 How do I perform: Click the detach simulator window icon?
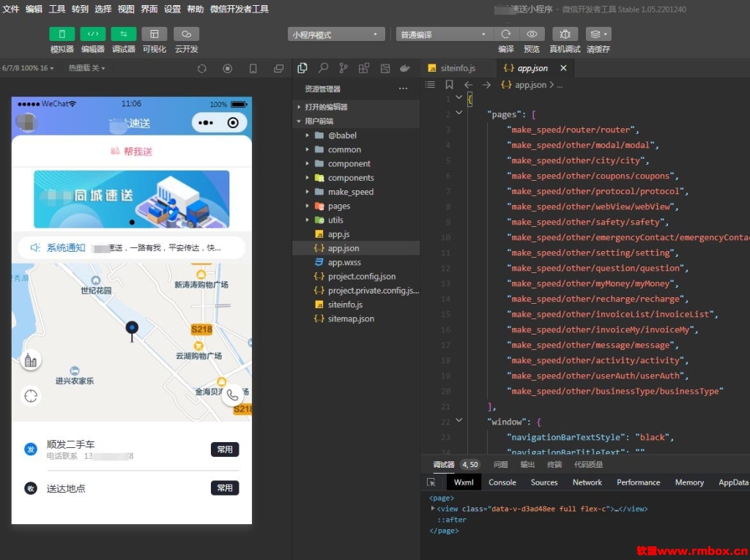coord(279,68)
